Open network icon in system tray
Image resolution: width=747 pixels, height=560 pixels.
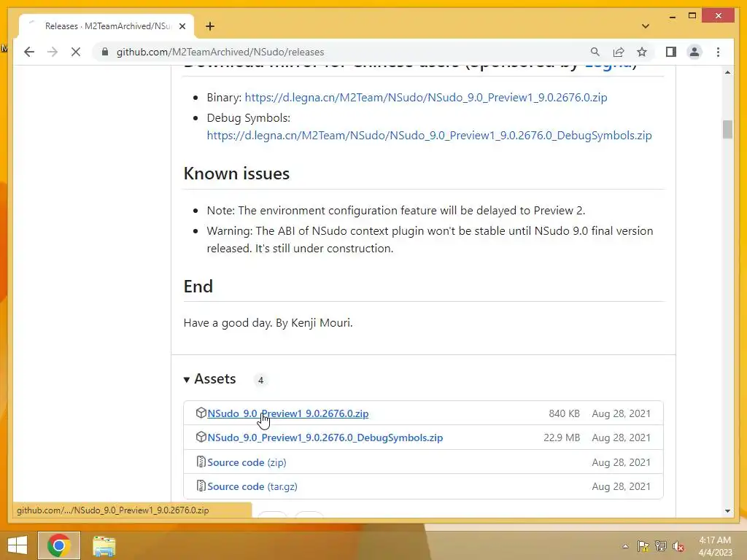(661, 546)
